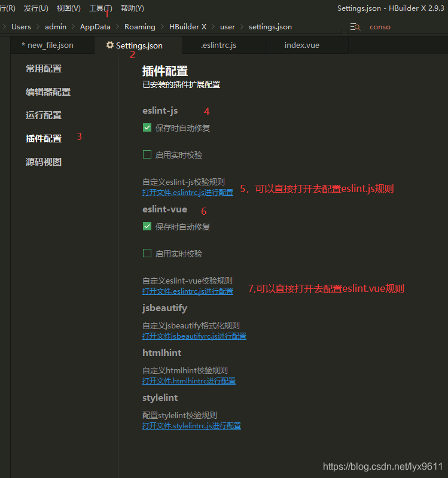Click the search list icon beside conso
Image resolution: width=448 pixels, height=478 pixels.
click(355, 27)
